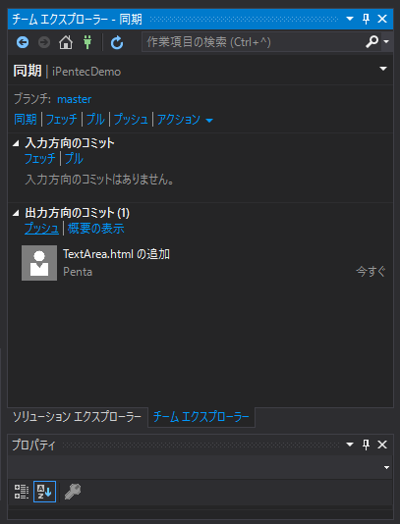Collapse the 入力方向のコミット section
Viewport: 400px width, 524px height.
pyautogui.click(x=16, y=143)
